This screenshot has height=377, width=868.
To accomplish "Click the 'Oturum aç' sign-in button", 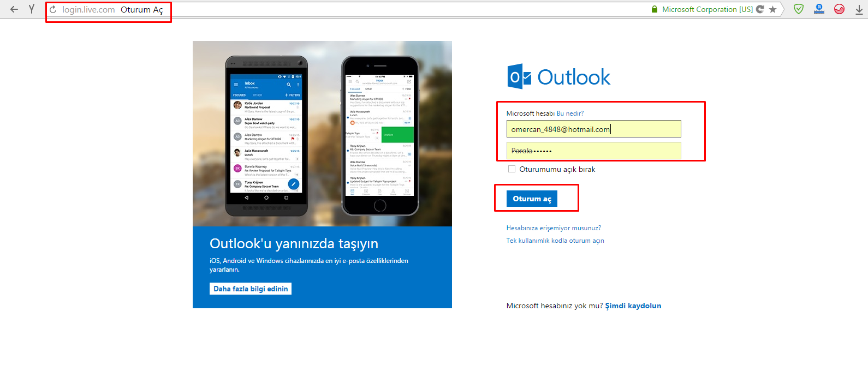I will [x=532, y=199].
